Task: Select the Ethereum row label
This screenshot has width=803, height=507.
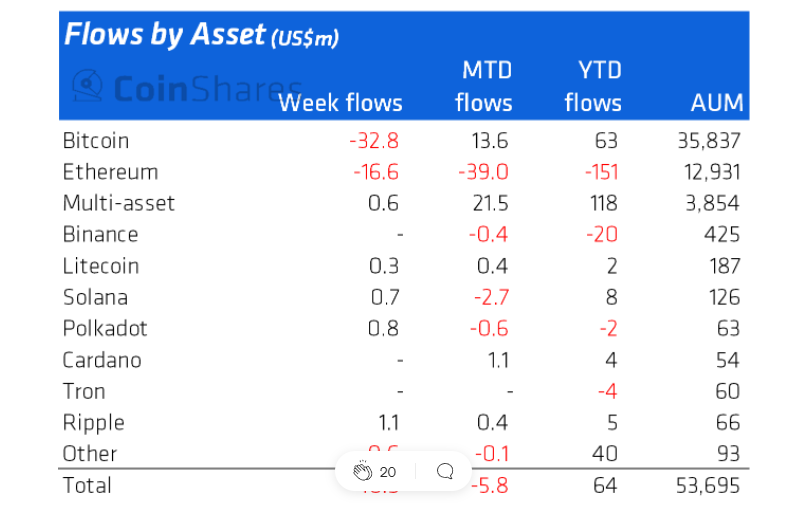Action: (x=110, y=172)
